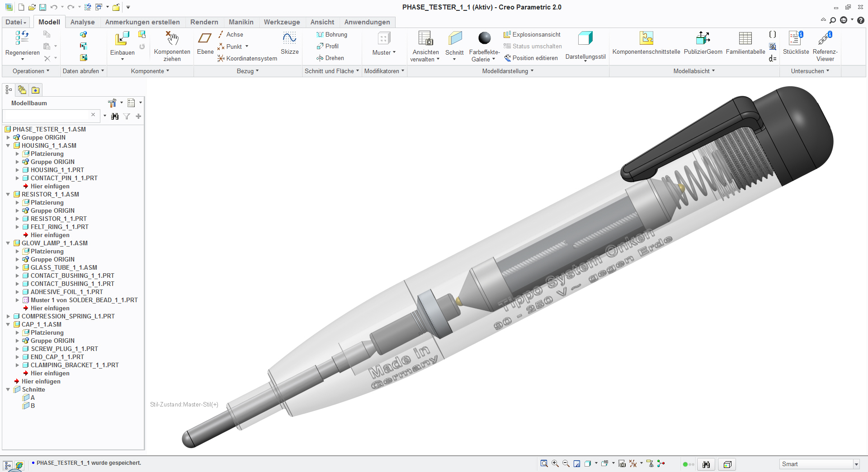
Task: Open the Operationen group dropdown
Action: (31, 71)
